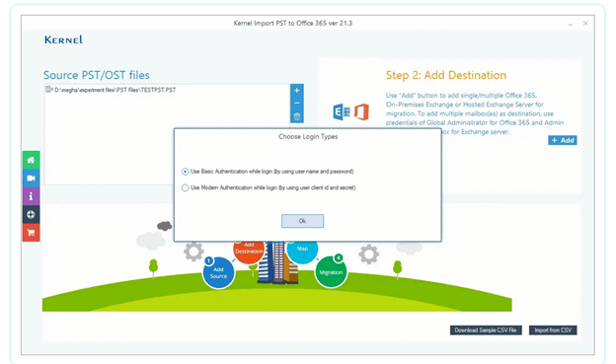This screenshot has height=364, width=616.
Task: Click the purple info sidebar icon
Action: click(31, 196)
